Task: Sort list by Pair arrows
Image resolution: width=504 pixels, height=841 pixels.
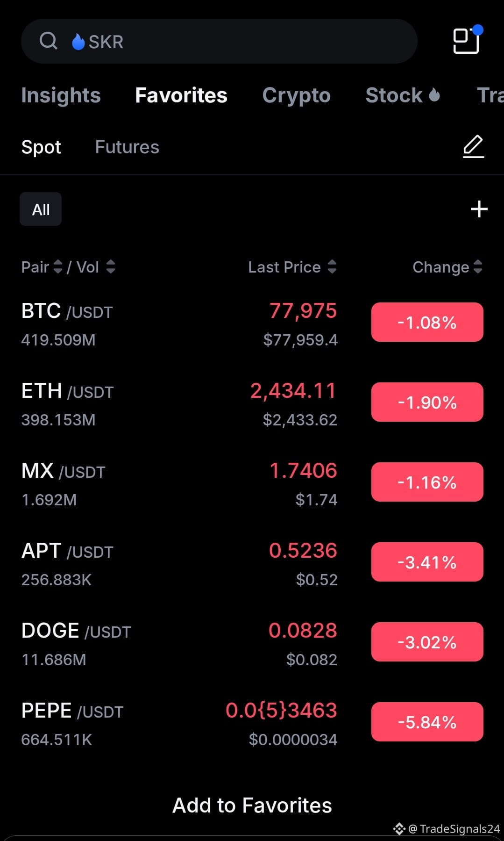Action: point(58,267)
